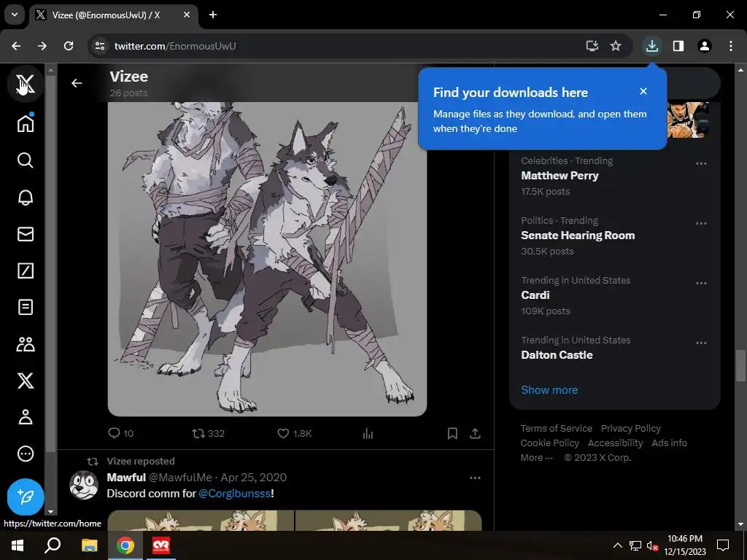Open the wolf characters artwork image
Screen dimensions: 747x560
267,259
